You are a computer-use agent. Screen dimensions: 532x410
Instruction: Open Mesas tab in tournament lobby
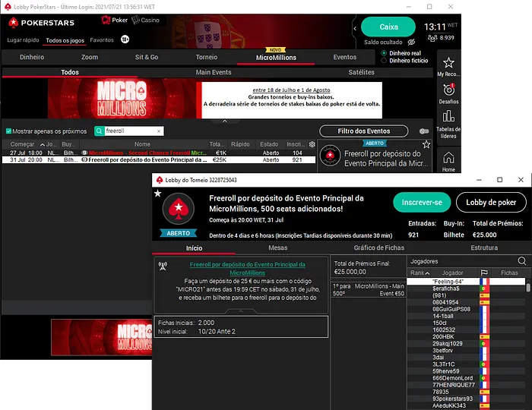278,248
